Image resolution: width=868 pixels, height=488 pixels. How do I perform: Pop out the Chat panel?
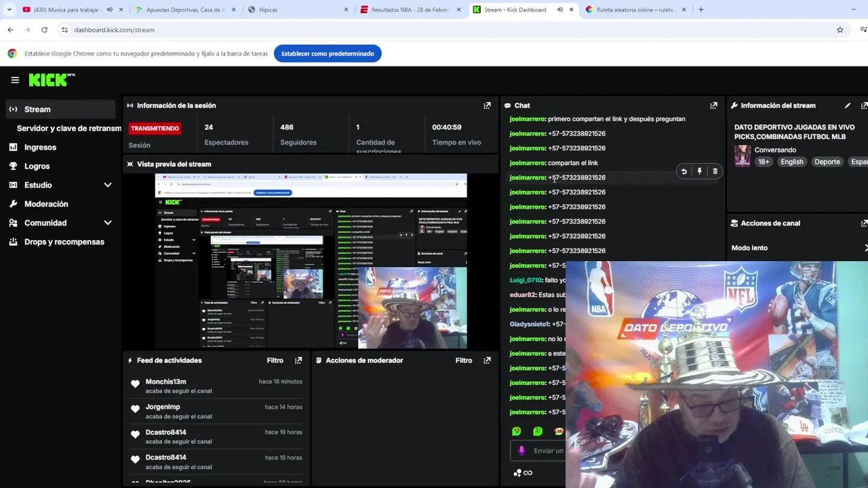[713, 106]
